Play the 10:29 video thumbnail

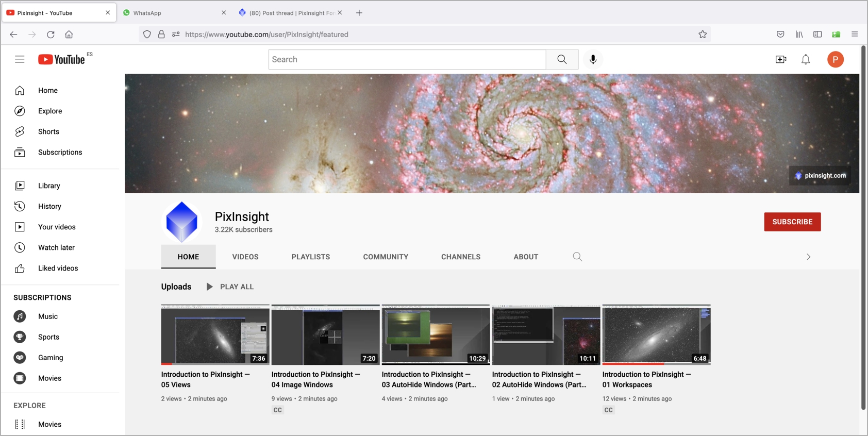click(x=436, y=334)
